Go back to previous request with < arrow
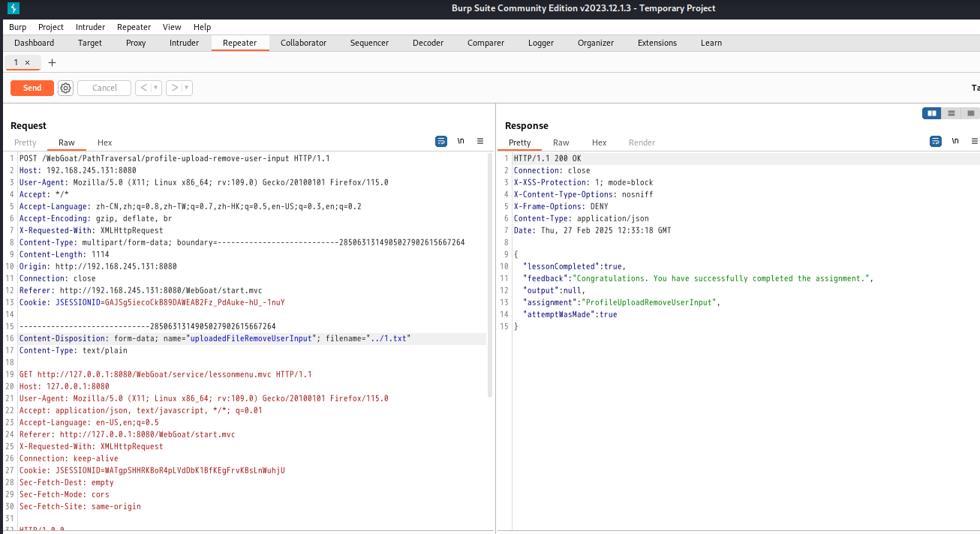The height and width of the screenshot is (534, 980). click(143, 88)
